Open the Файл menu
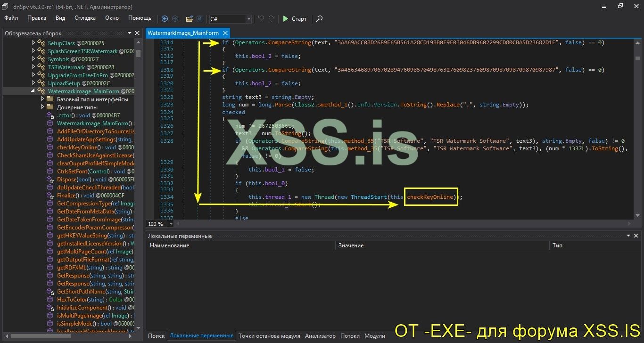 [x=11, y=18]
